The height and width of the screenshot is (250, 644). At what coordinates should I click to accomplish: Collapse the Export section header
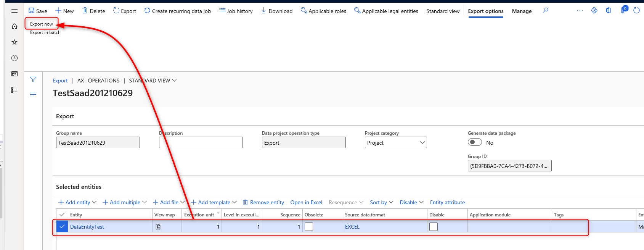(x=65, y=116)
